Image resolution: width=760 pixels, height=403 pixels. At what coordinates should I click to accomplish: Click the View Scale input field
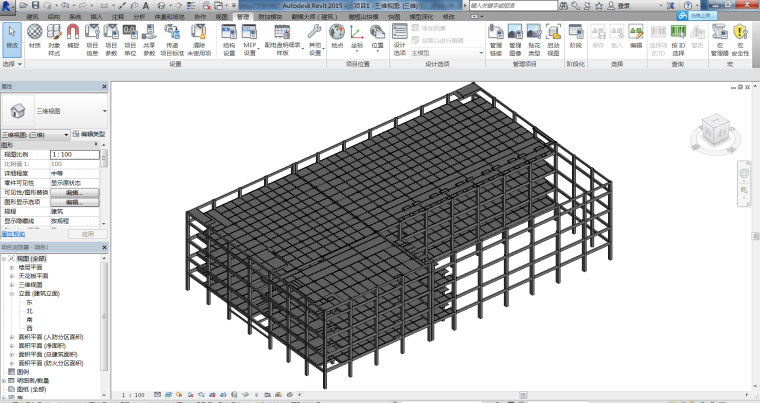tap(75, 155)
